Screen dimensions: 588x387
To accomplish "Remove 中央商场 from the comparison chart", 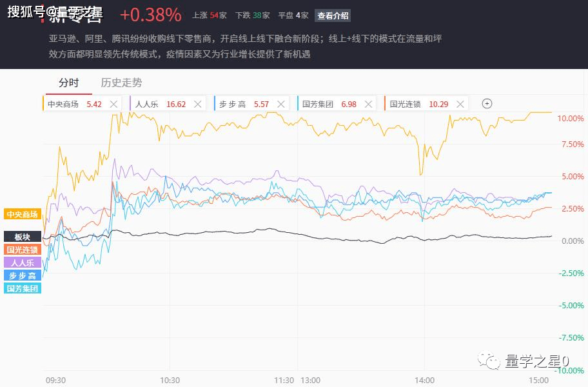I will tap(113, 104).
